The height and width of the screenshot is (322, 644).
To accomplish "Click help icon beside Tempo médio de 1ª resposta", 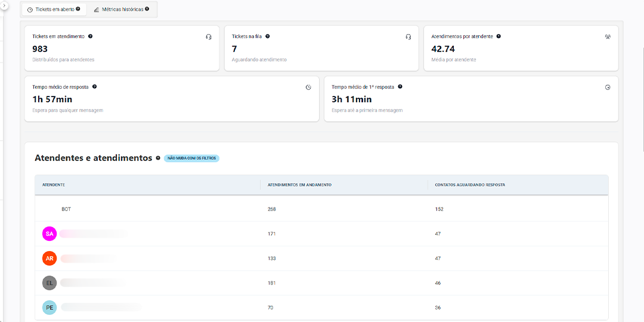I will 400,86.
